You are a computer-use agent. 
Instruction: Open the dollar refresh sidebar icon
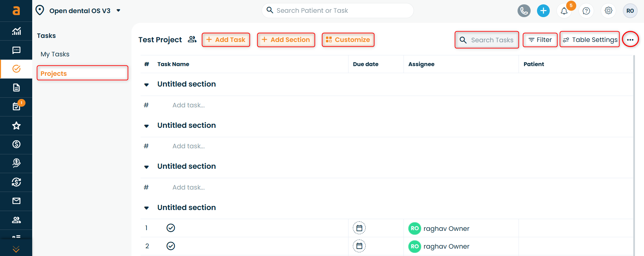pyautogui.click(x=16, y=182)
